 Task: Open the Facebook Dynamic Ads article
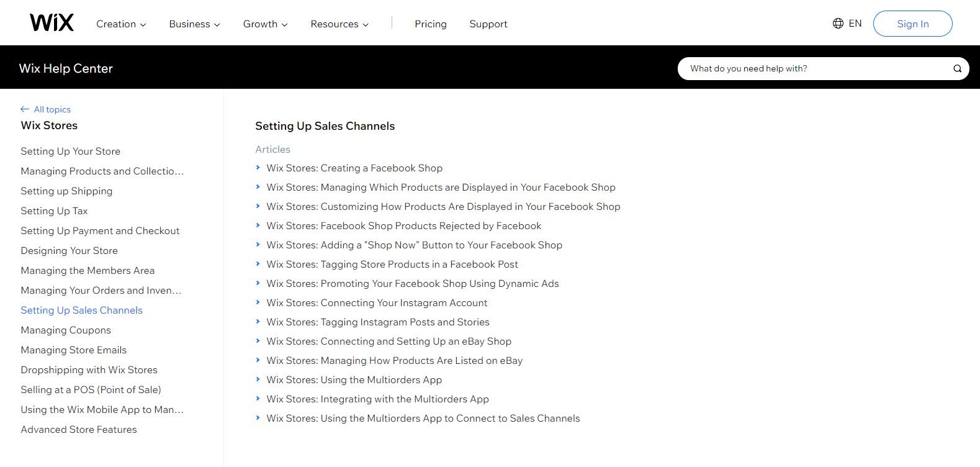412,284
